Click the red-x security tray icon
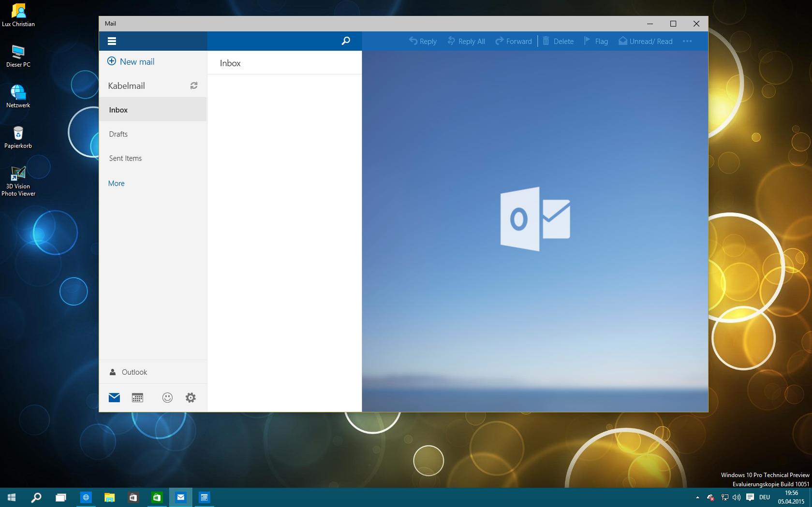The width and height of the screenshot is (812, 507). (x=711, y=497)
